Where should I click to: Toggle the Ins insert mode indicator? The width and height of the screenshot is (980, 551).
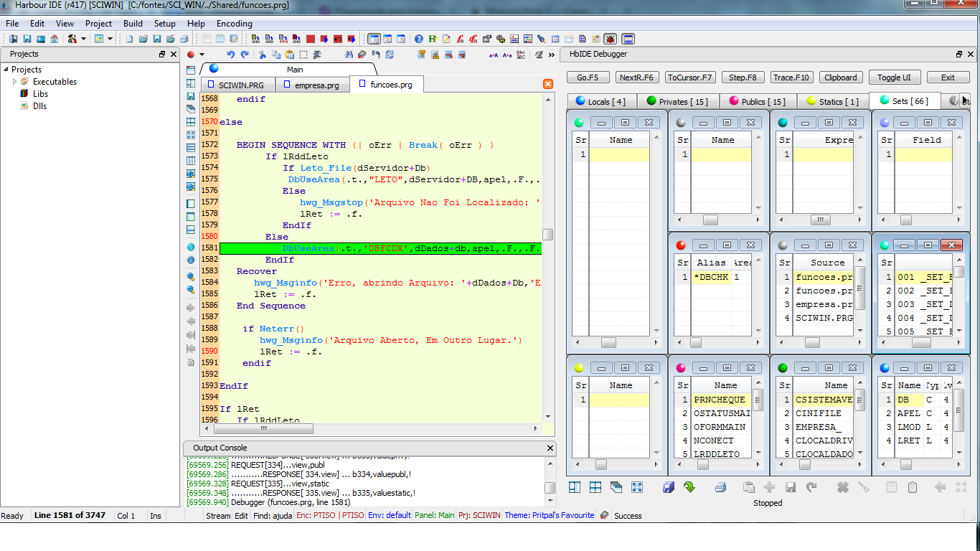[155, 516]
